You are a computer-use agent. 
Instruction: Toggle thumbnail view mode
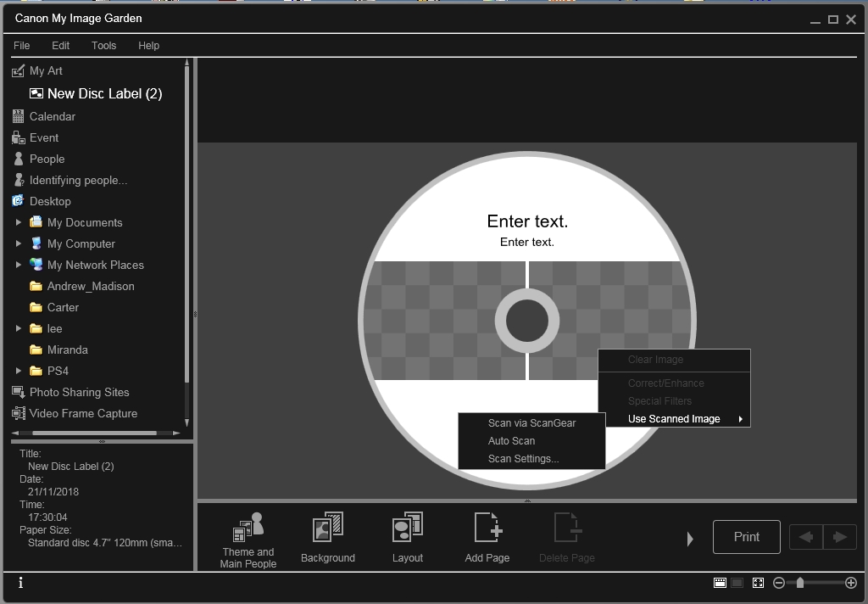click(x=720, y=583)
